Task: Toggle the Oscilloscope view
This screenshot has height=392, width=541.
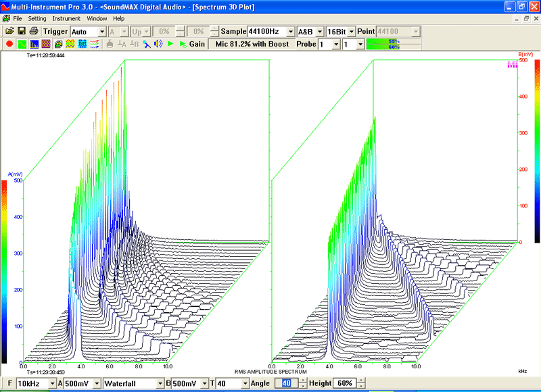Action: tap(21, 43)
